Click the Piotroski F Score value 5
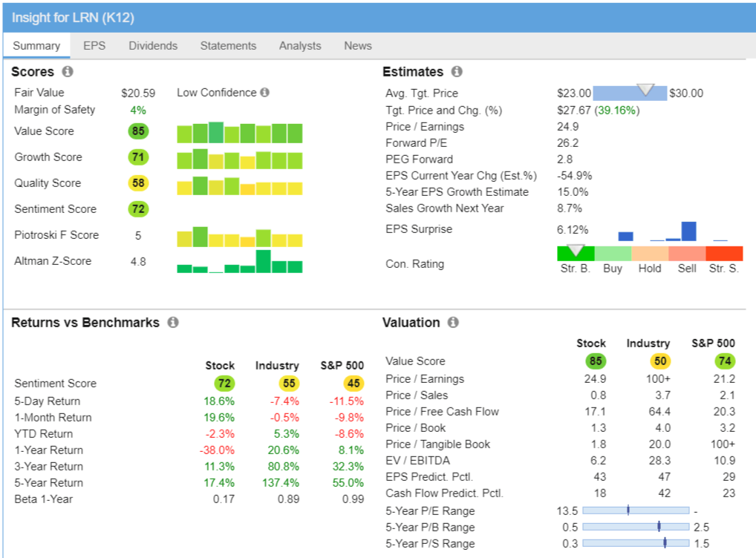This screenshot has width=756, height=558. point(138,236)
